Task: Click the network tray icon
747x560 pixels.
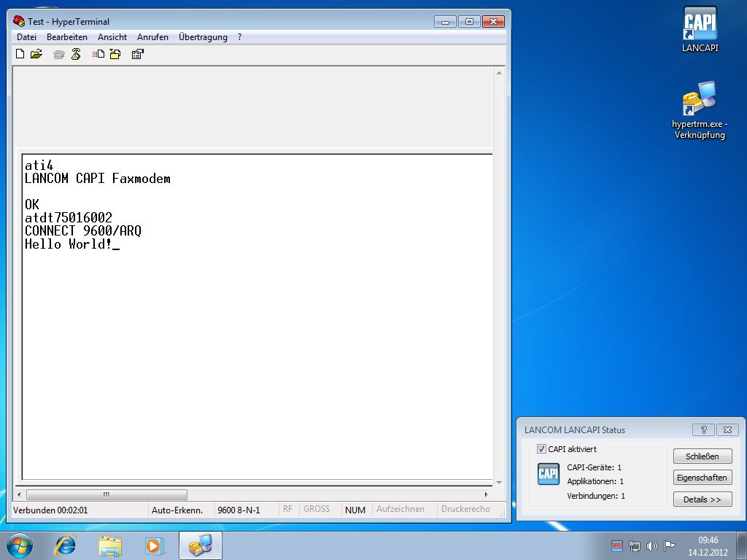Action: click(635, 545)
